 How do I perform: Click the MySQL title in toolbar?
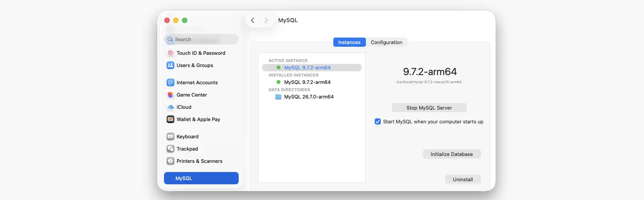288,20
